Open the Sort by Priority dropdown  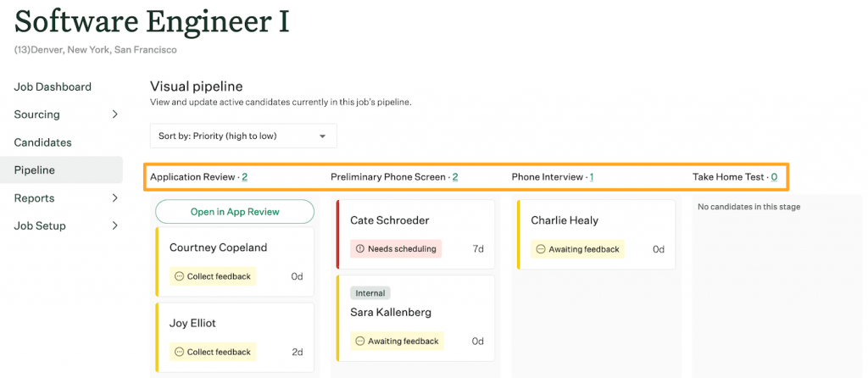(x=243, y=136)
